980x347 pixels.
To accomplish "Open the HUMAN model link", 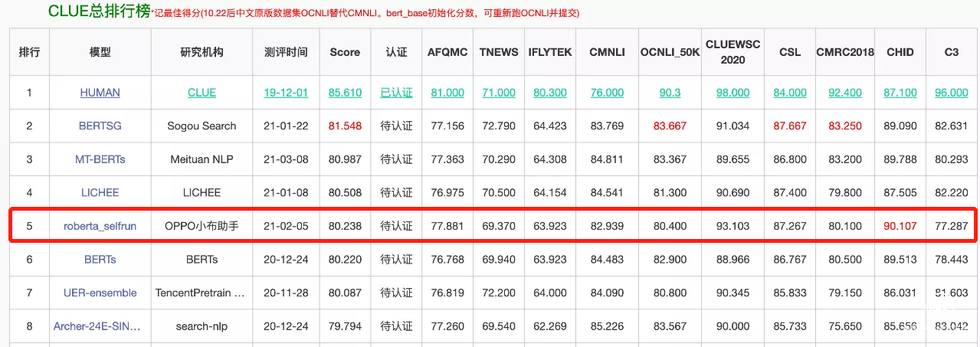I will point(100,93).
